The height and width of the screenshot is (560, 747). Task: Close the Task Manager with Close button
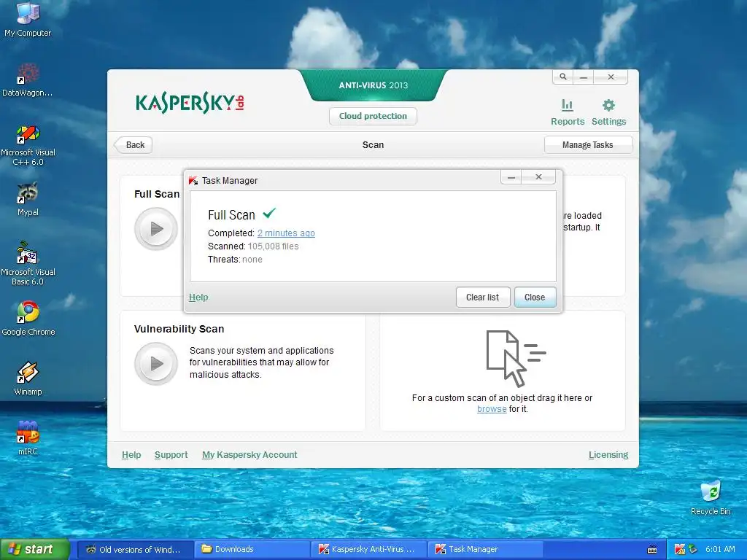point(535,297)
